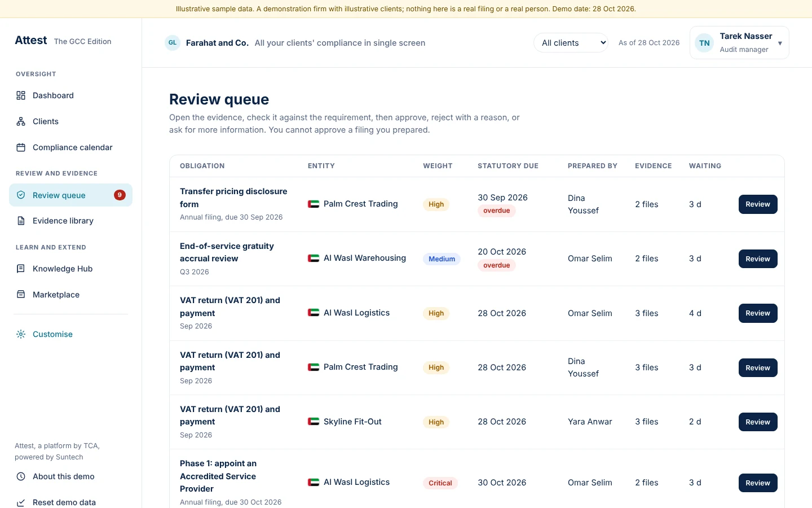Open Compliance calendar from the sidebar
This screenshot has height=508, width=812.
70,147
